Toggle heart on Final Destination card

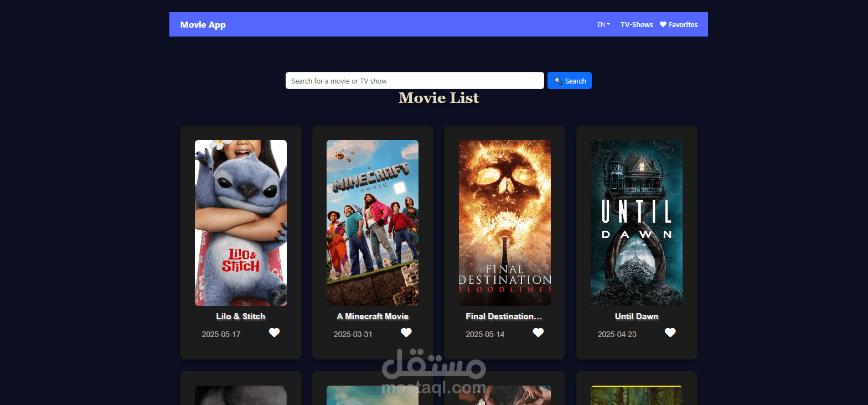[538, 333]
